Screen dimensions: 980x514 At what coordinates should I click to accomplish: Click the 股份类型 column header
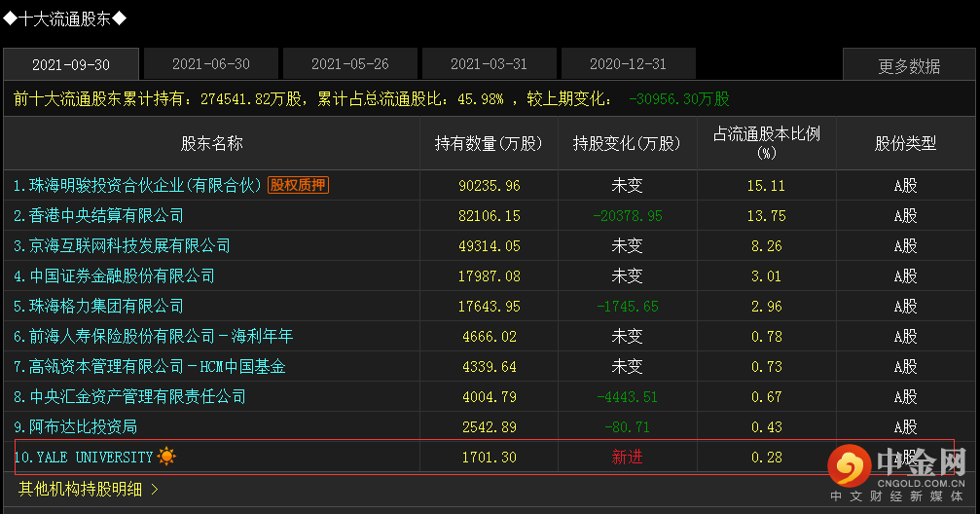[x=906, y=143]
